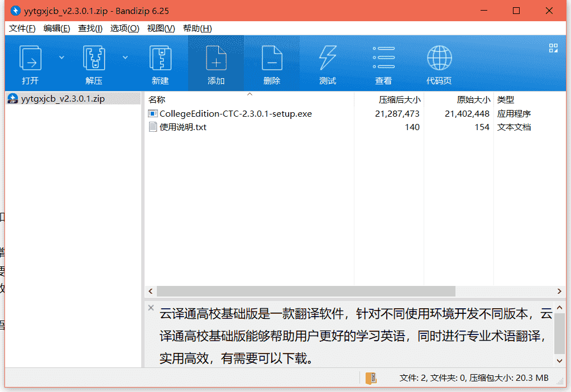Click the Bandizip title bar logo
Viewport: 571px width, 392px height.
[x=15, y=11]
